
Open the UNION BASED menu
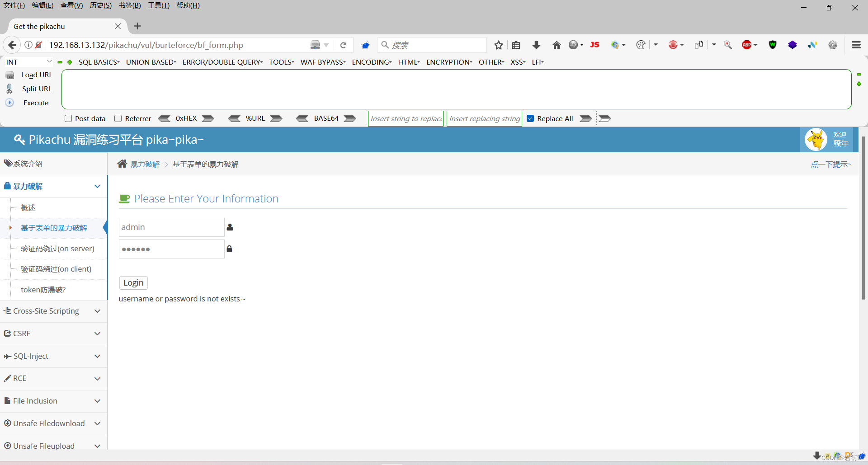tap(151, 62)
